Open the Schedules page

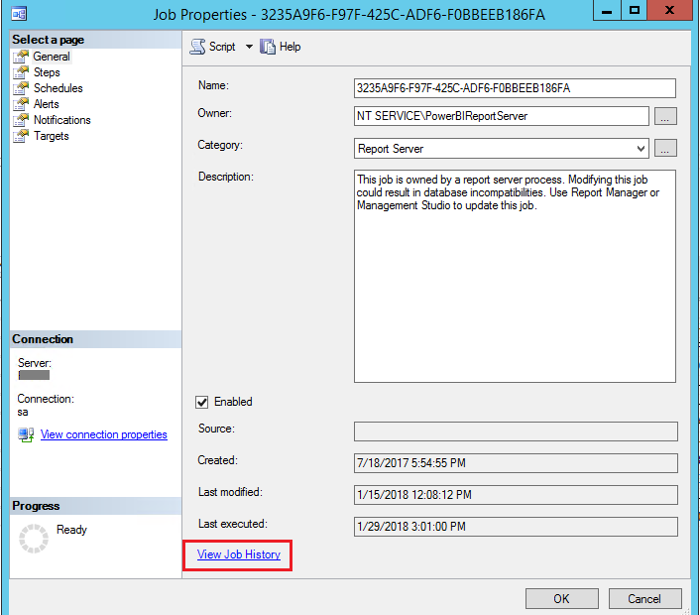click(58, 88)
